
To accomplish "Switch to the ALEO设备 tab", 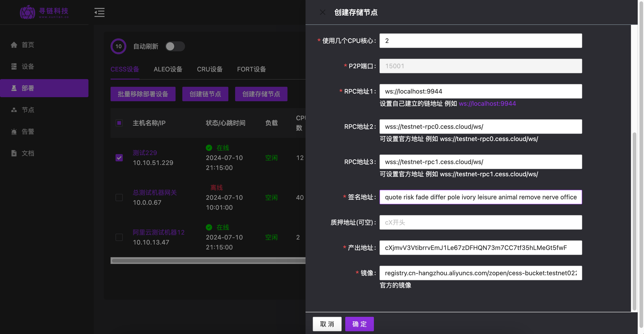I will [168, 69].
